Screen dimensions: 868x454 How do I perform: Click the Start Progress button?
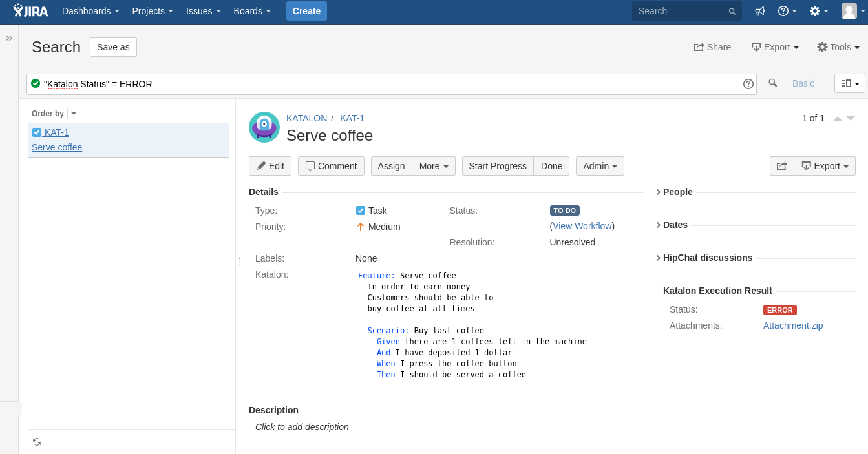(x=498, y=166)
